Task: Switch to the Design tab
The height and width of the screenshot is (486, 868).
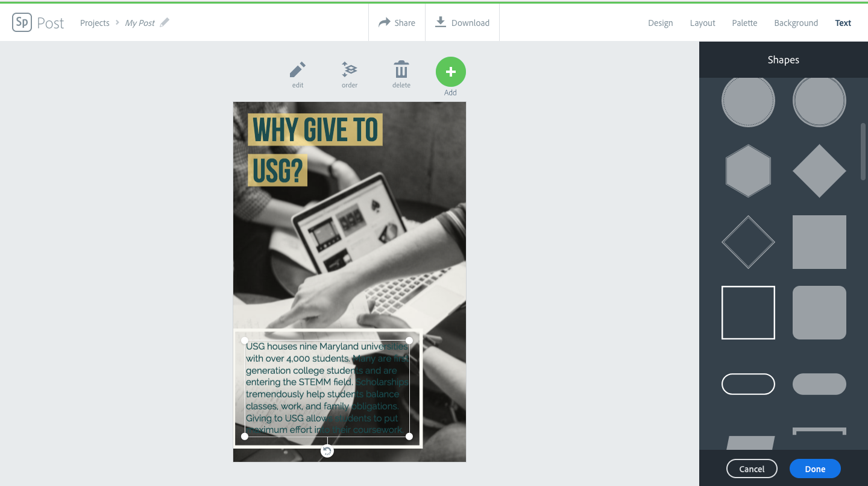Action: click(x=660, y=23)
